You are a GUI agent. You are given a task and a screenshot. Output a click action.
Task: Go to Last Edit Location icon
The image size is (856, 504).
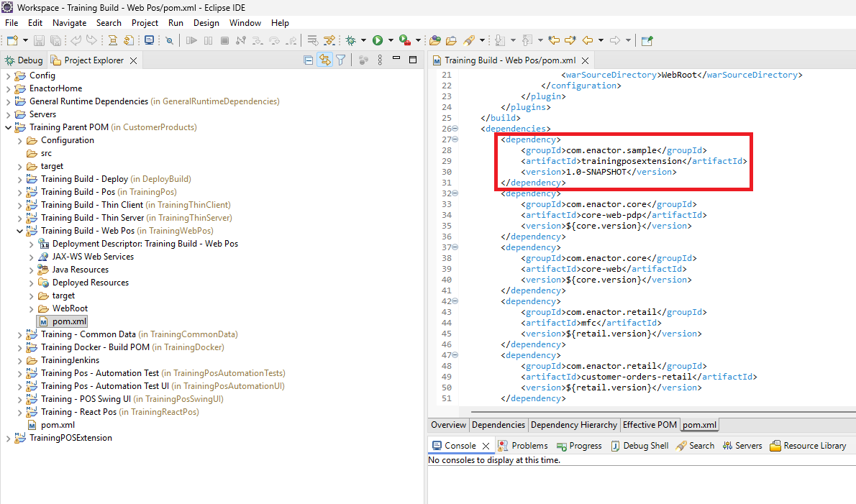(554, 40)
